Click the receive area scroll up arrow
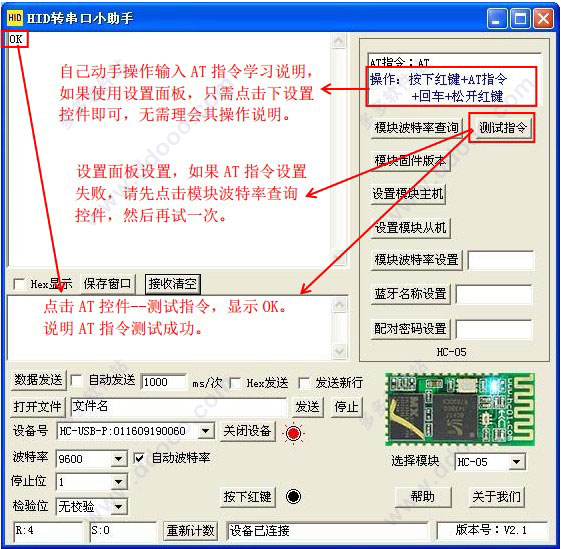This screenshot has height=549, width=561. pos(338,40)
